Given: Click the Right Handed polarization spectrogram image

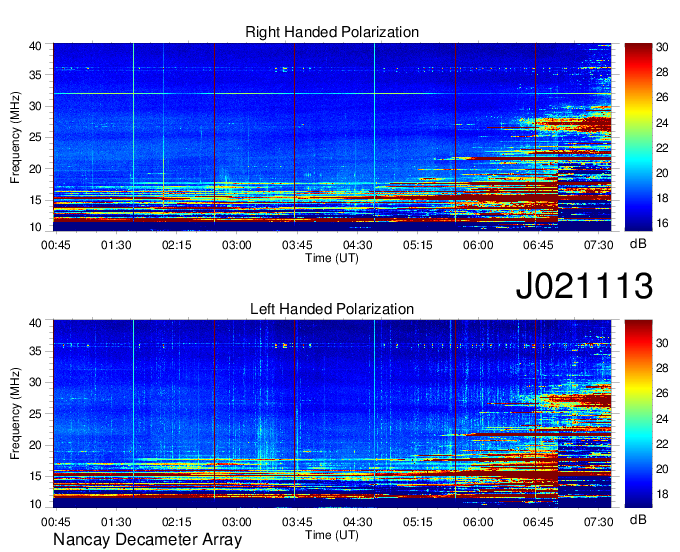Looking at the screenshot, I should tap(332, 137).
